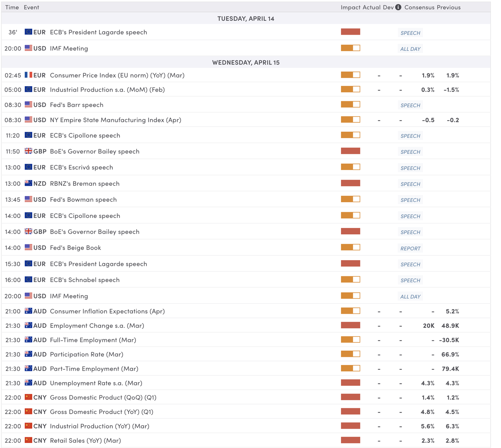Click the SPEECH badge on RBNZ's Breman speech row

pyautogui.click(x=410, y=184)
